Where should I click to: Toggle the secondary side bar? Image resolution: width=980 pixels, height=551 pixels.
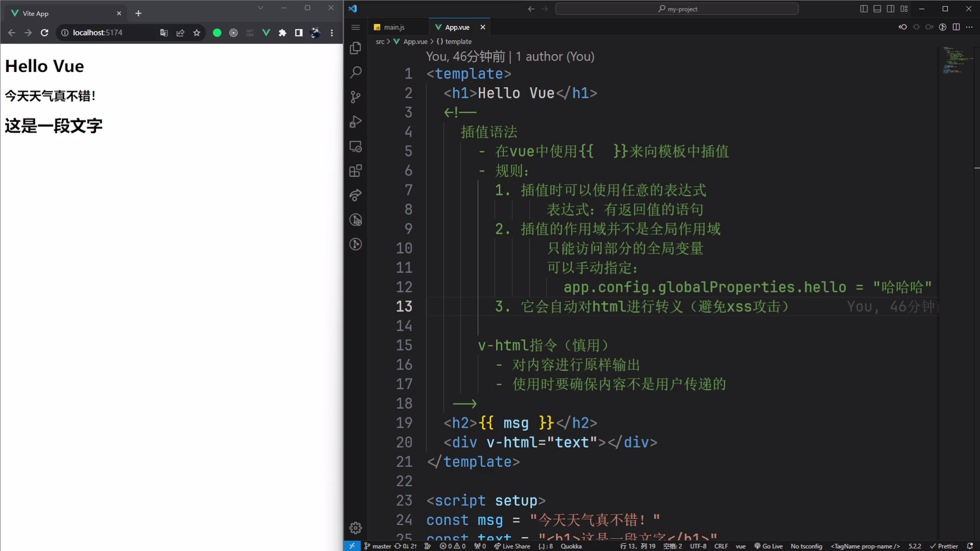click(891, 9)
